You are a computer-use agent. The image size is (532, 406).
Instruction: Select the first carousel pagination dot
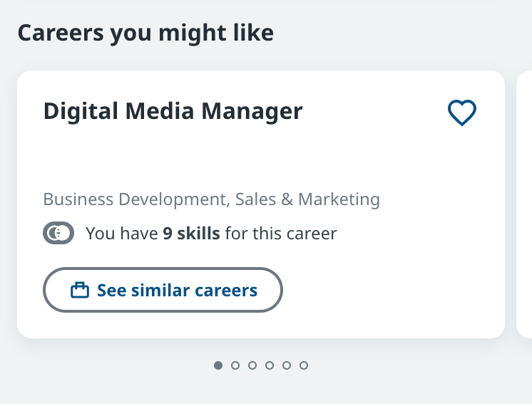pyautogui.click(x=218, y=365)
